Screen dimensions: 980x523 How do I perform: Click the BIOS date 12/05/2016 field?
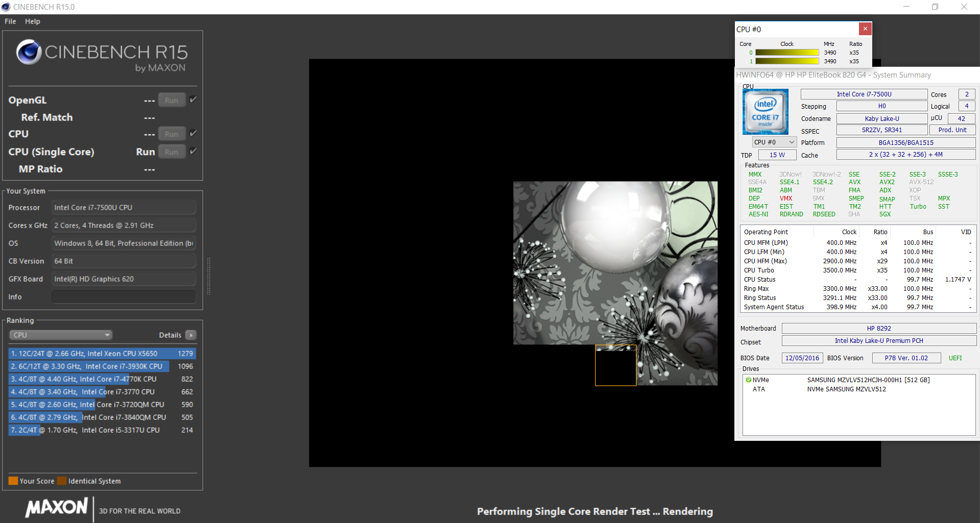(x=802, y=358)
